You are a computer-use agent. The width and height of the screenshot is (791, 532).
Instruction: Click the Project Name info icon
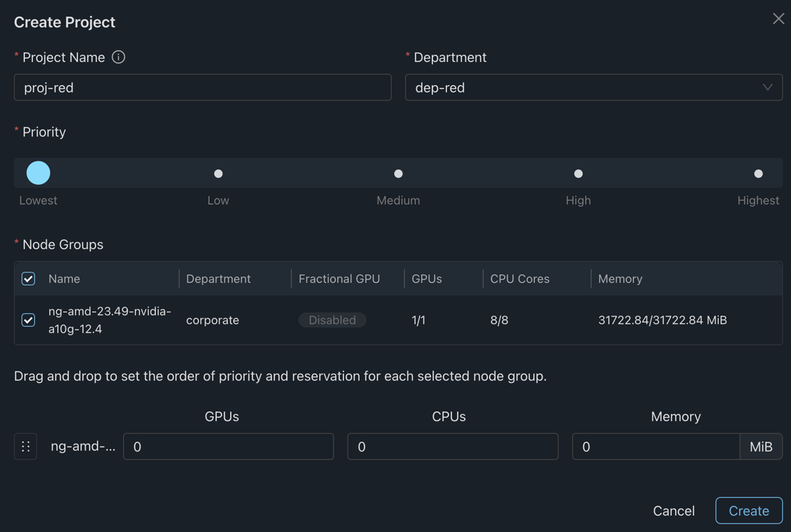119,57
